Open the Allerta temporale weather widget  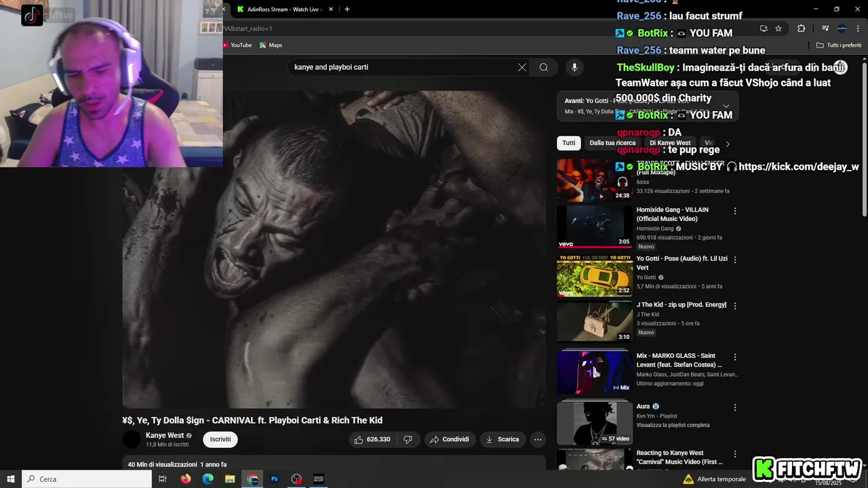(x=714, y=479)
